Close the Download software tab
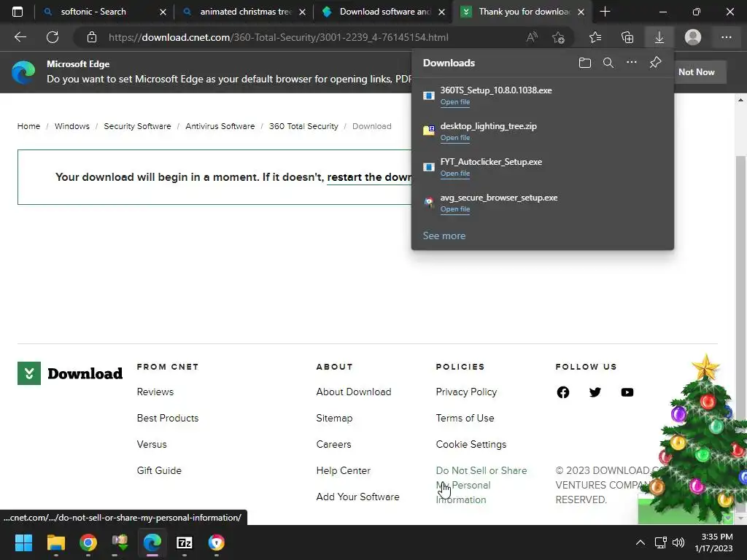The height and width of the screenshot is (560, 747). [x=441, y=12]
